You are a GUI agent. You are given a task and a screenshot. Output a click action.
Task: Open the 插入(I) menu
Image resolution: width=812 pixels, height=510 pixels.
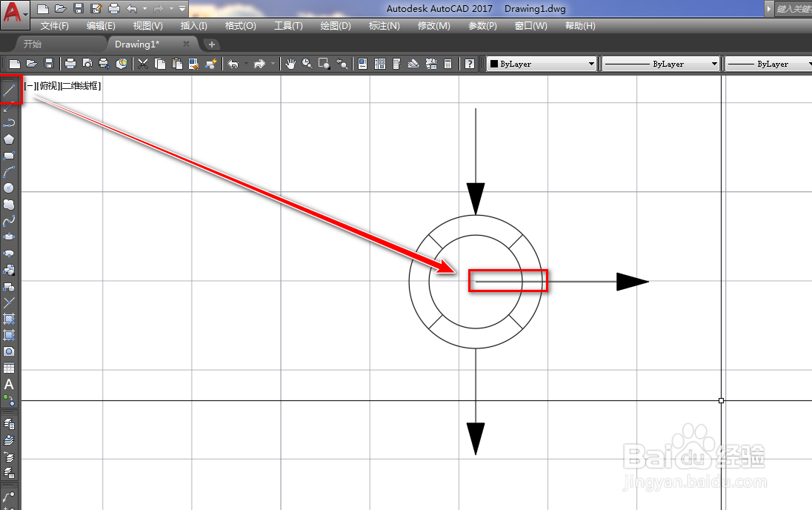pyautogui.click(x=193, y=26)
